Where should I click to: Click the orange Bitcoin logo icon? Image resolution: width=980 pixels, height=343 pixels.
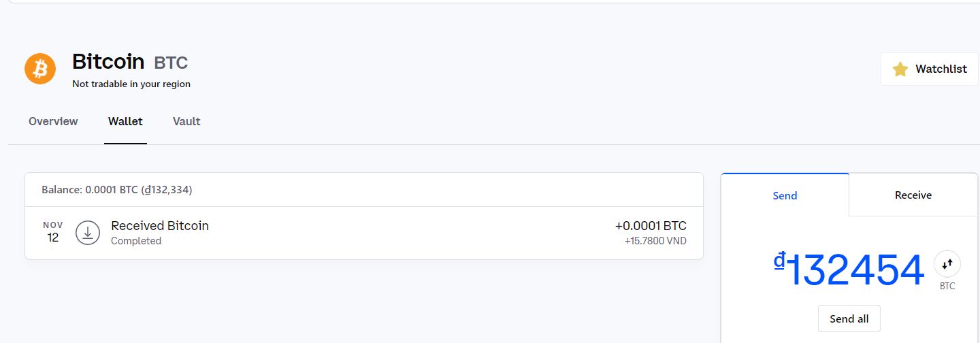pyautogui.click(x=40, y=69)
